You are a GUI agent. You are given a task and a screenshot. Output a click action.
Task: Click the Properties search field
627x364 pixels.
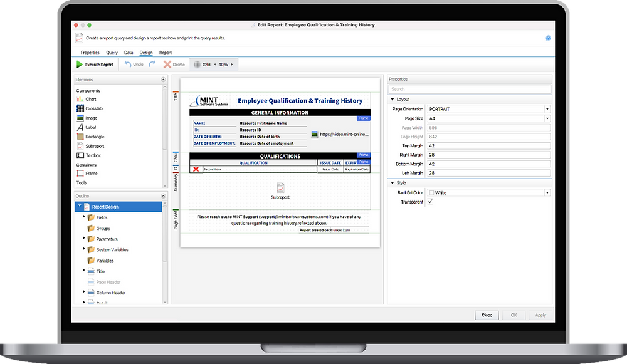pyautogui.click(x=470, y=89)
